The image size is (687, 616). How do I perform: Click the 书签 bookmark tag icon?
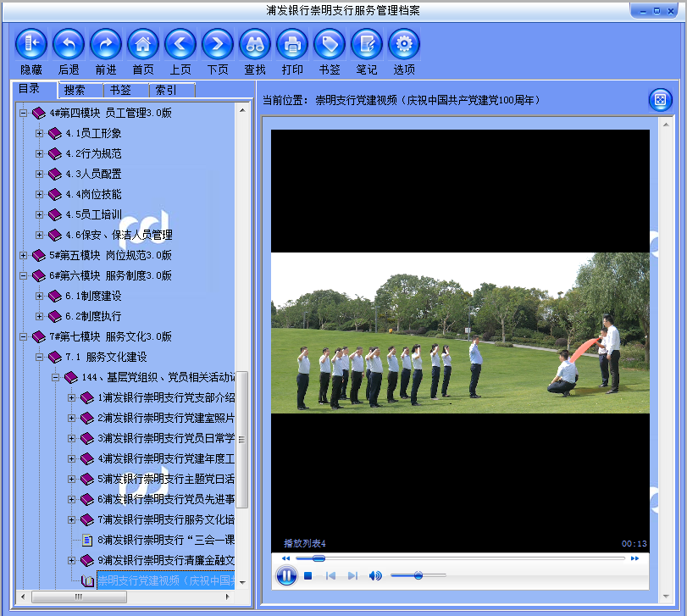[x=330, y=44]
